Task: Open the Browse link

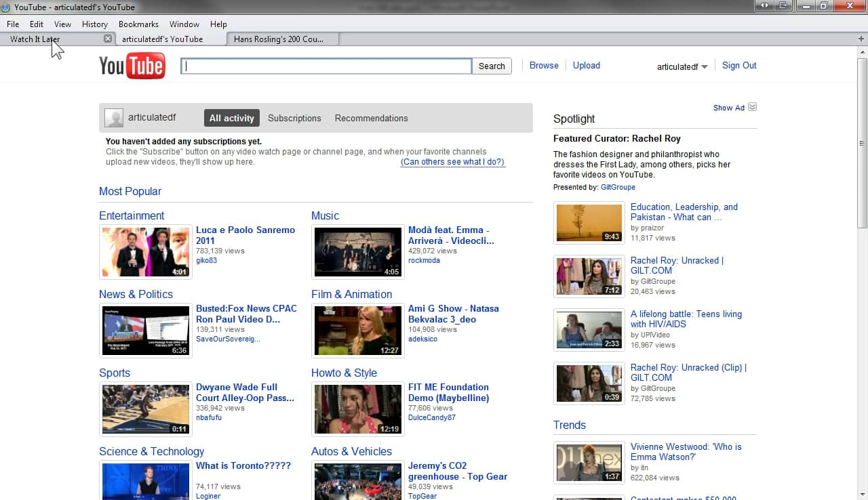Action: tap(544, 65)
